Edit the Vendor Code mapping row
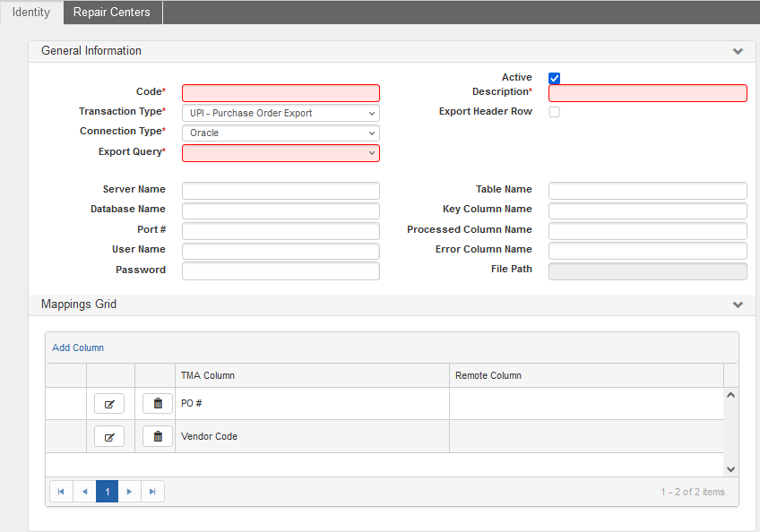This screenshot has width=760, height=532. tap(109, 436)
